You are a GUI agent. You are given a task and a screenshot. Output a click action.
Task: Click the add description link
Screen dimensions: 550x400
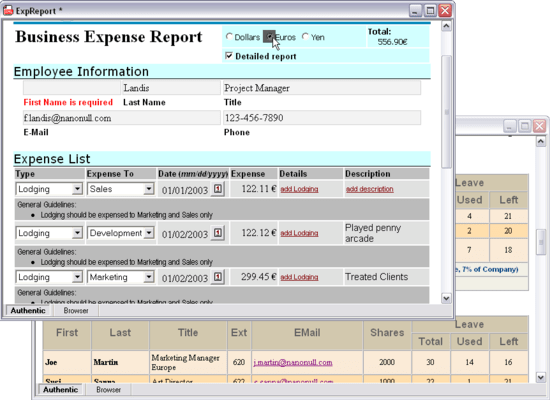point(369,189)
